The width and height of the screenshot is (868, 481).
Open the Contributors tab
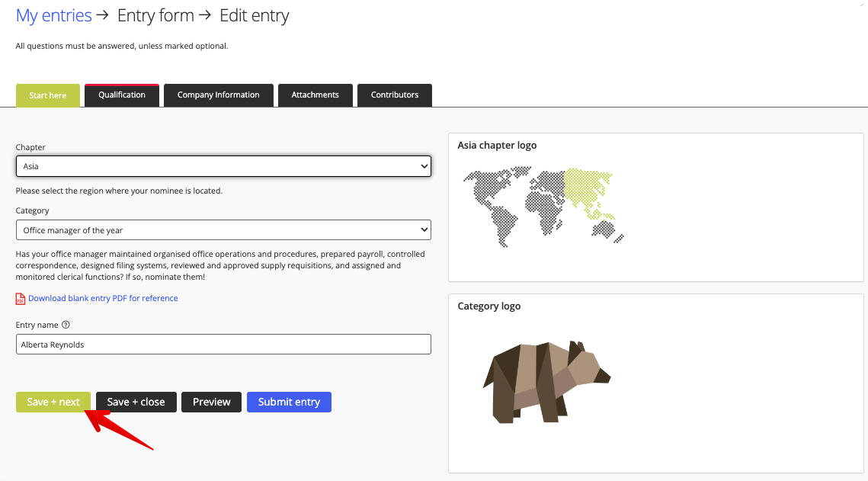click(394, 95)
